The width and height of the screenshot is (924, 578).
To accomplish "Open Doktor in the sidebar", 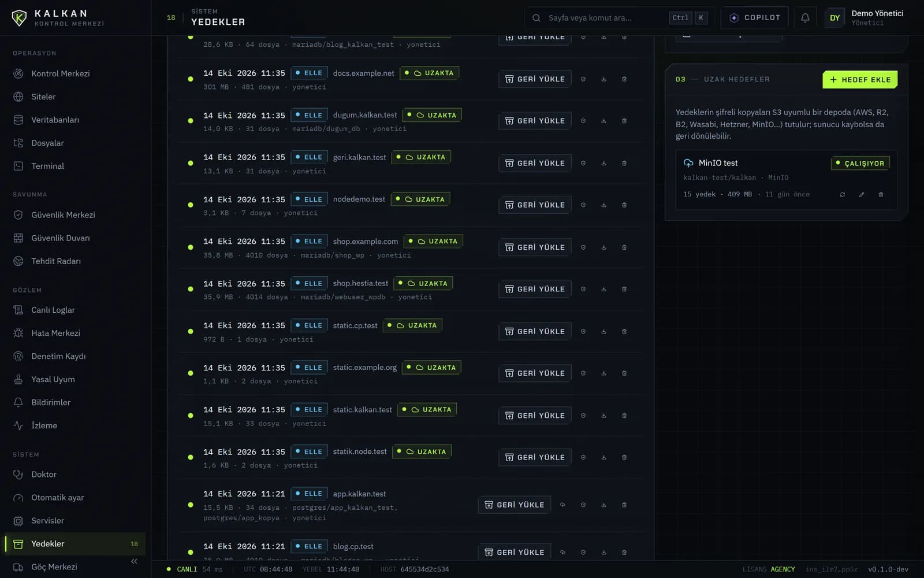I will 75,474.
